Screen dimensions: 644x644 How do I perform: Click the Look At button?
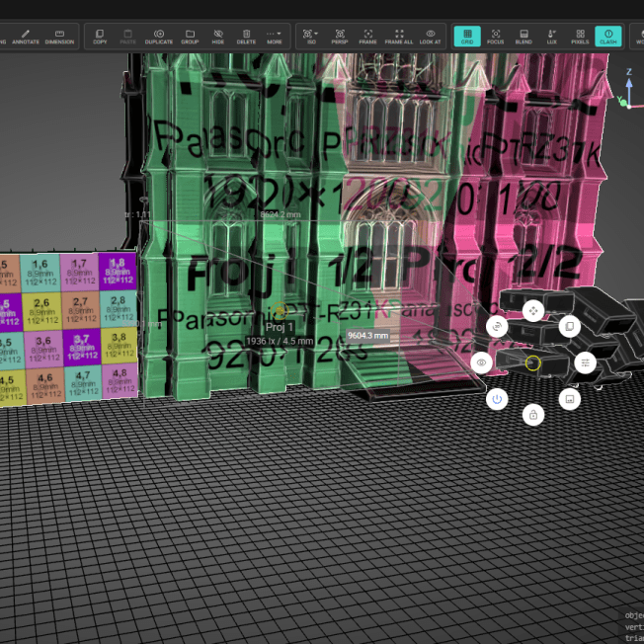coord(430,37)
